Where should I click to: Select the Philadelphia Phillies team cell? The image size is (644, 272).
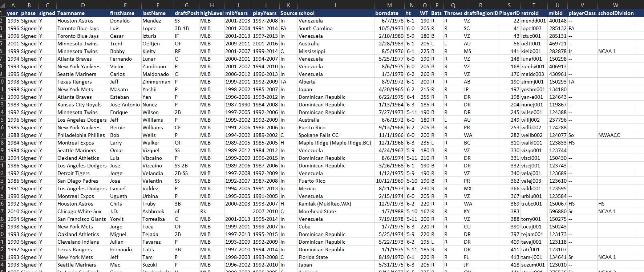click(x=81, y=135)
